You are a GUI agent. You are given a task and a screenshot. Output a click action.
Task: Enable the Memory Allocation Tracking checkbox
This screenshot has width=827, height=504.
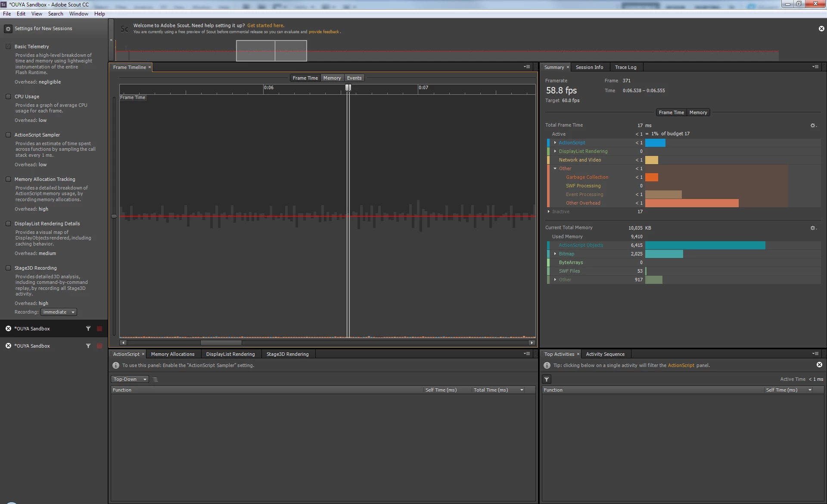coord(8,179)
